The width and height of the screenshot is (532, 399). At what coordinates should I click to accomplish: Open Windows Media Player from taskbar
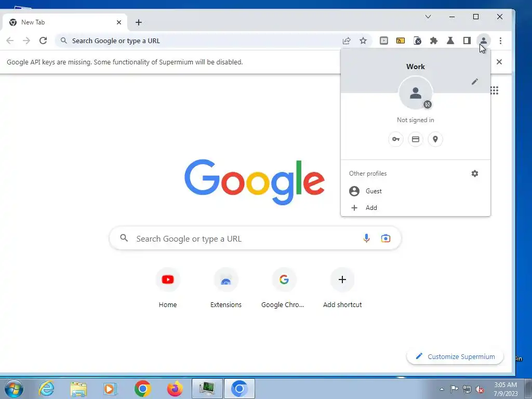[x=110, y=389]
